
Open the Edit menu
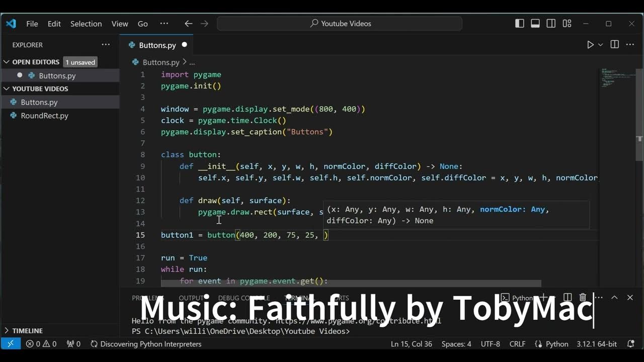coord(54,24)
